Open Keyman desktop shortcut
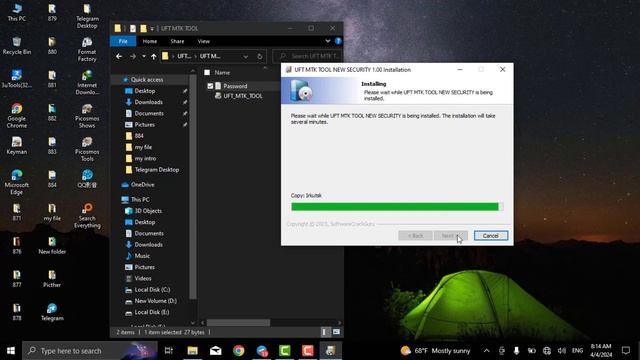Image resolution: width=640 pixels, height=360 pixels. coord(17,146)
